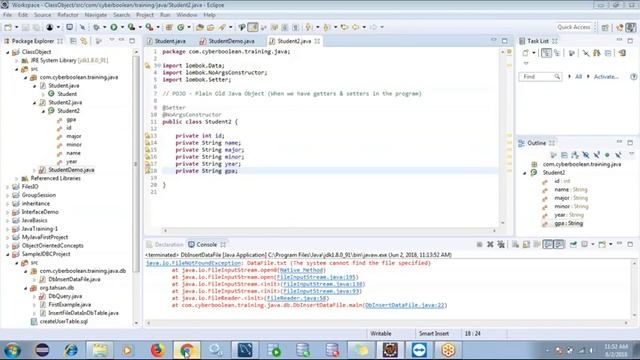Screen dimensions: 640x360
Task: Click Chrome icon in Windows taskbar
Action: tap(187, 350)
